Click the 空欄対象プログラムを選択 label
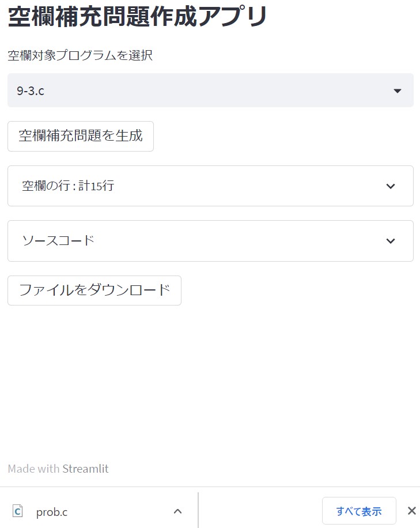This screenshot has width=420, height=528. [x=80, y=56]
